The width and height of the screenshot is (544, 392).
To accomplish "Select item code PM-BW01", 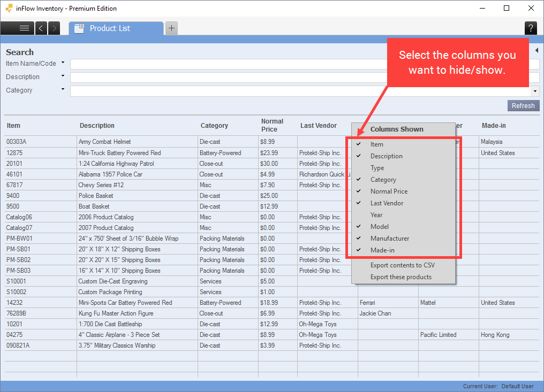I will (x=19, y=239).
